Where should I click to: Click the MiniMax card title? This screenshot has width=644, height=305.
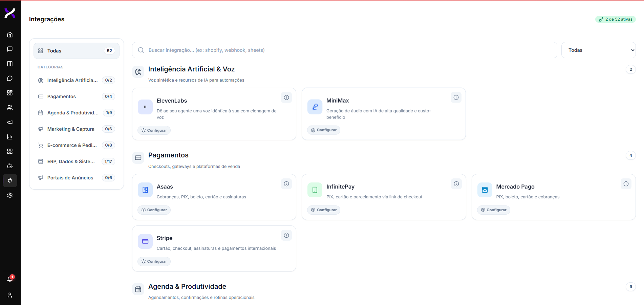(x=338, y=101)
